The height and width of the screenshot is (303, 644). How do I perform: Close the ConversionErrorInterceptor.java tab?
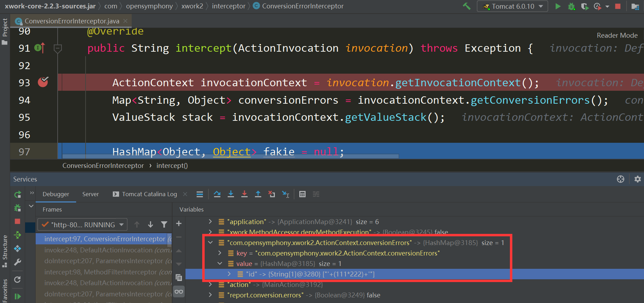(x=125, y=21)
